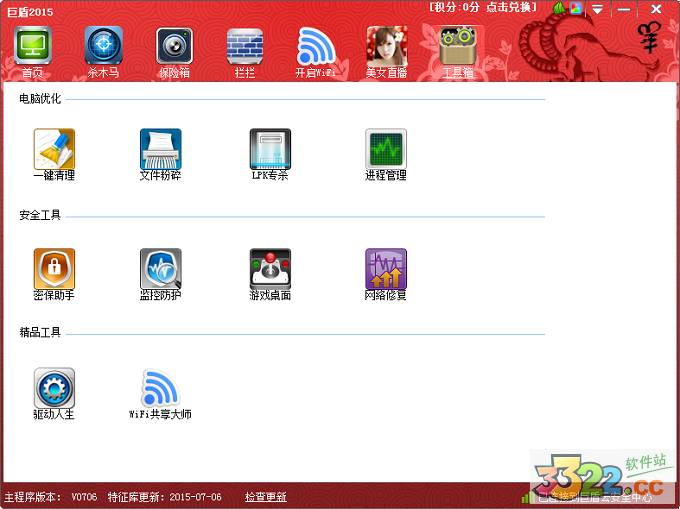Minimize the 巨盾2015 window
Screen dimensions: 680x509
624,9
